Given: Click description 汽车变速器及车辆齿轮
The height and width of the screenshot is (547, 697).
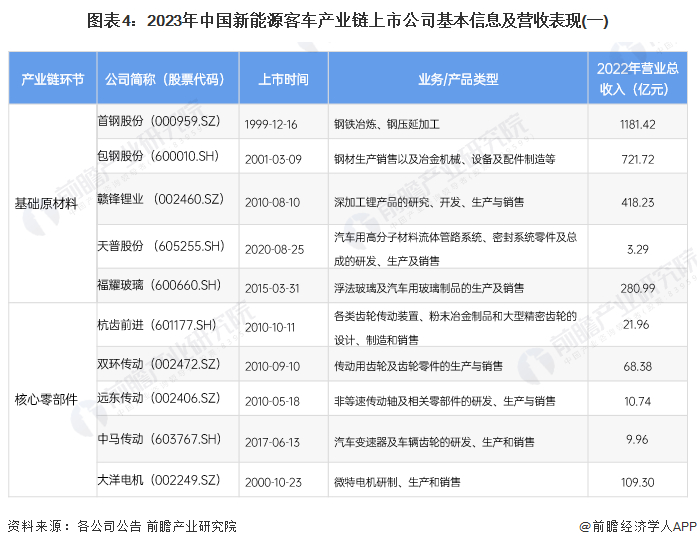Looking at the screenshot, I should pyautogui.click(x=434, y=442).
